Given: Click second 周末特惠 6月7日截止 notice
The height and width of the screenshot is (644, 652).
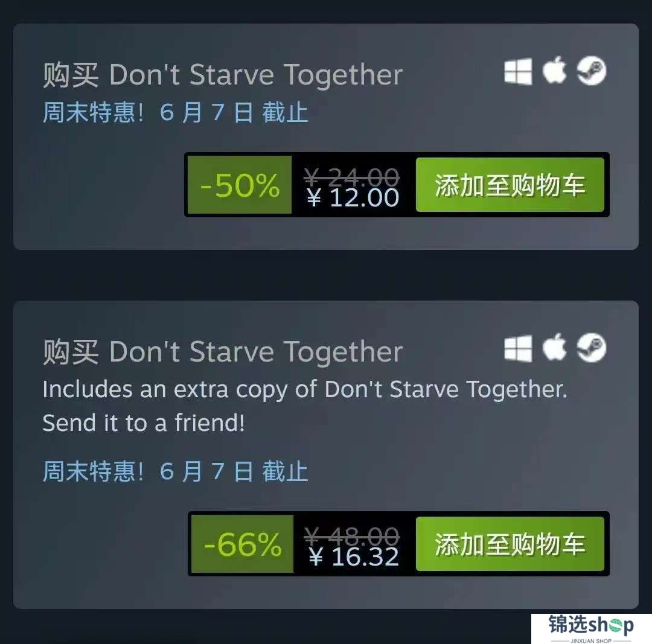Looking at the screenshot, I should tap(176, 471).
